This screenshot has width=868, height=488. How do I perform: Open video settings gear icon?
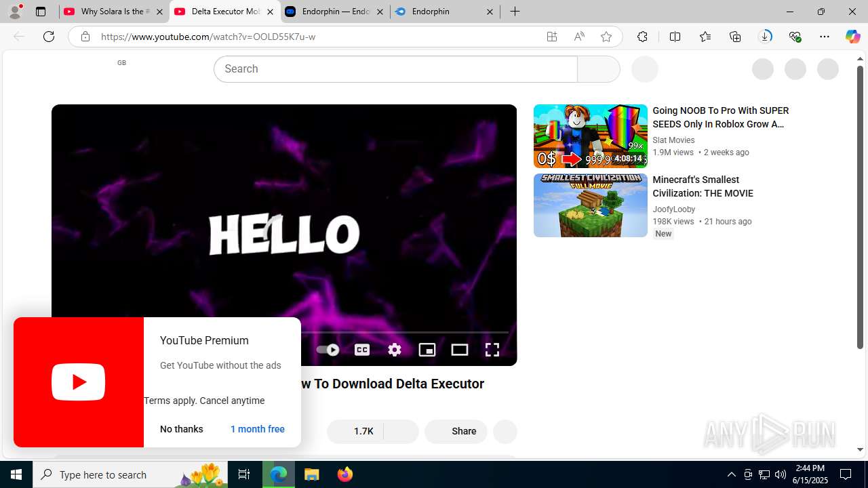(x=395, y=350)
